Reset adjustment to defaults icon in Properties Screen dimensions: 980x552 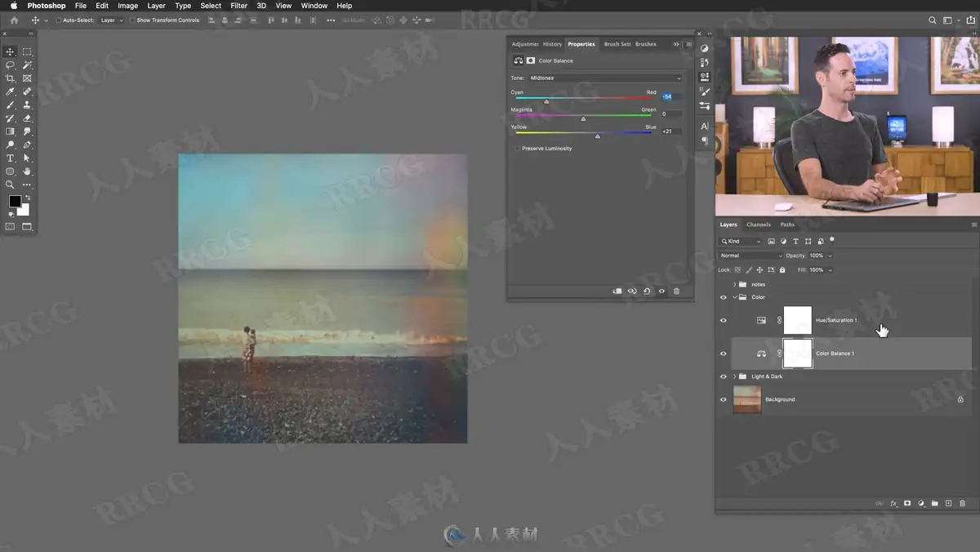click(647, 292)
